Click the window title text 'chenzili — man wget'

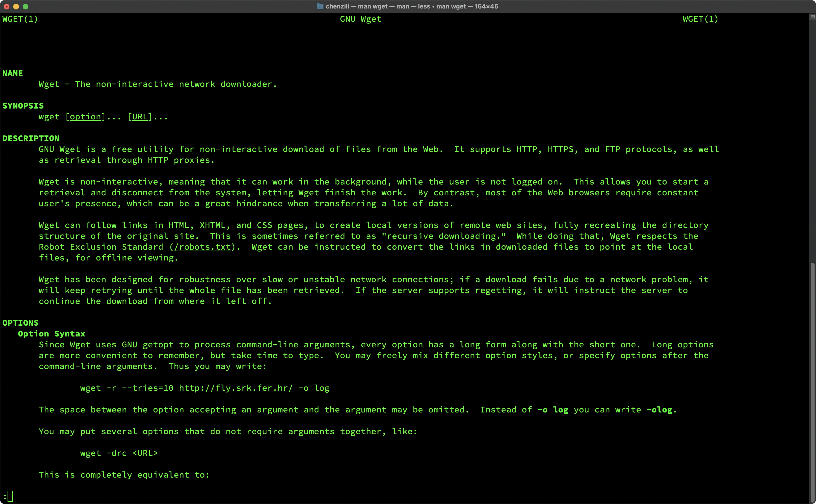(x=357, y=6)
